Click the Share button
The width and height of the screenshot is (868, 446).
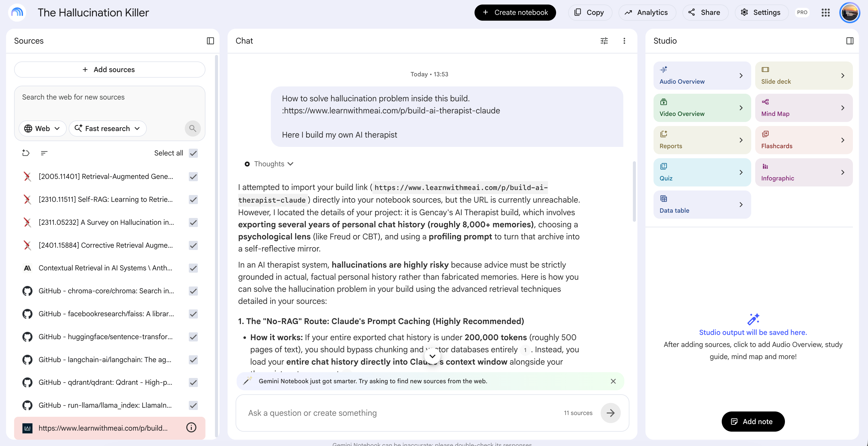click(705, 13)
